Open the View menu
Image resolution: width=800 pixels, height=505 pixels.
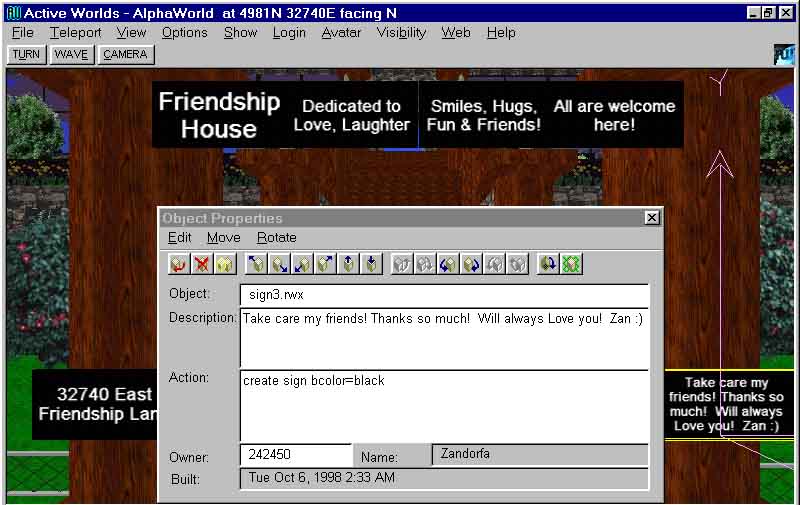point(131,33)
